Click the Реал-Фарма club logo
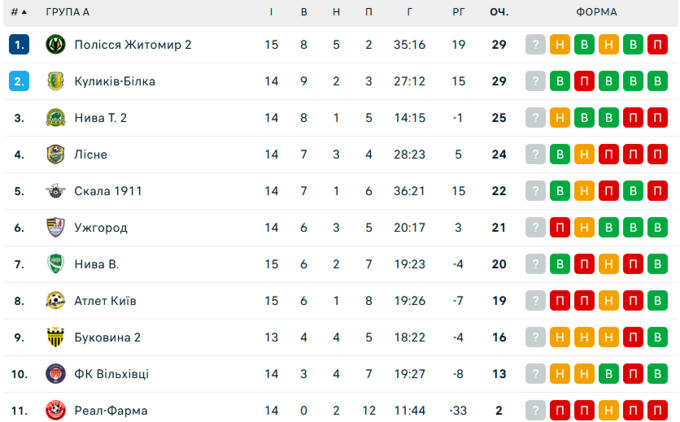The width and height of the screenshot is (680, 422). click(x=55, y=410)
